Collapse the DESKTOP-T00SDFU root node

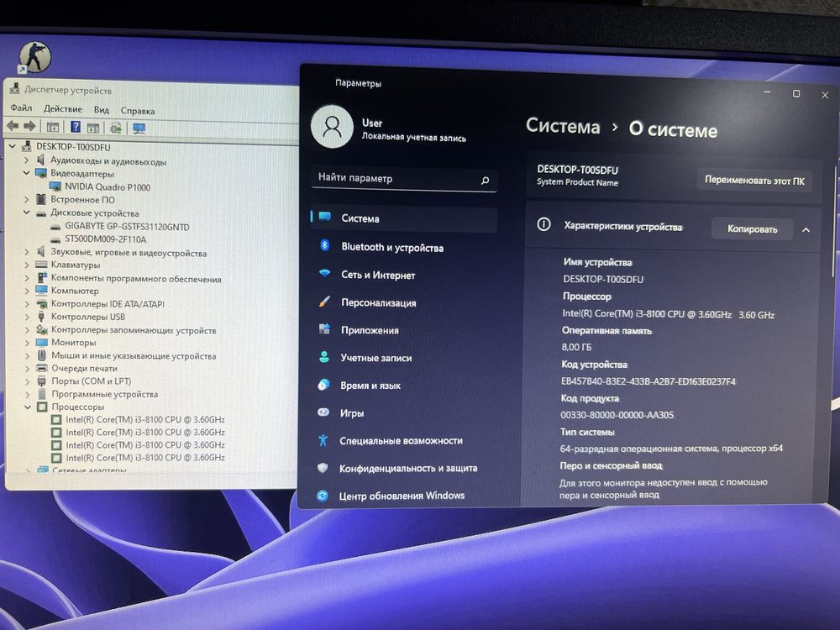(x=13, y=145)
